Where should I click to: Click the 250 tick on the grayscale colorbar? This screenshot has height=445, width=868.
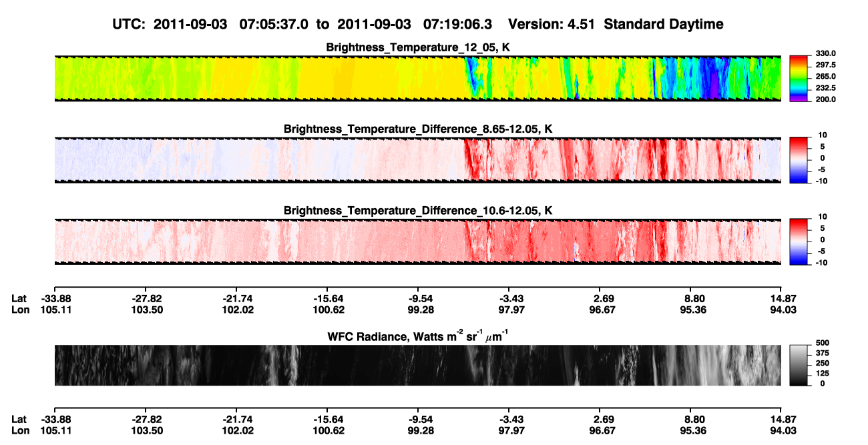click(823, 362)
